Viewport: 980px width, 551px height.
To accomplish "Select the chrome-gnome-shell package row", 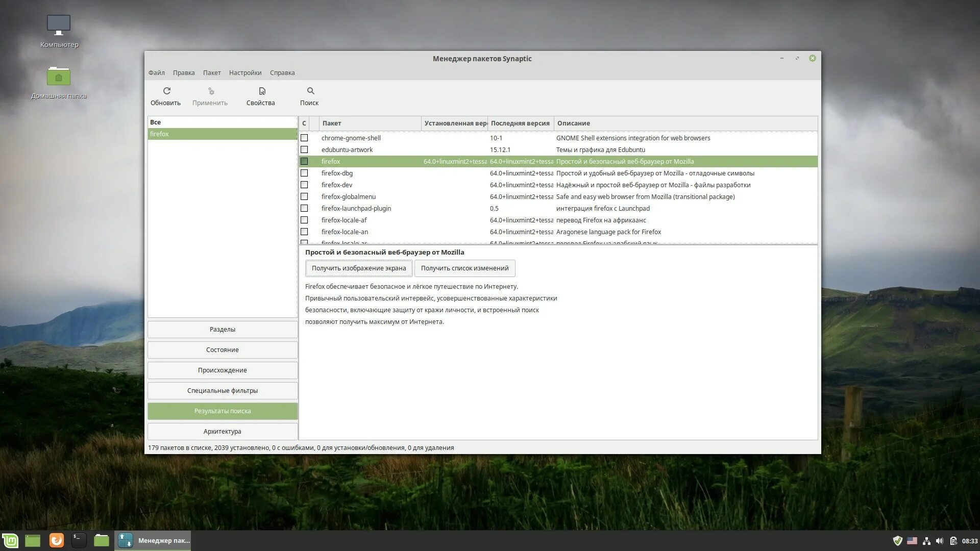I will point(558,138).
